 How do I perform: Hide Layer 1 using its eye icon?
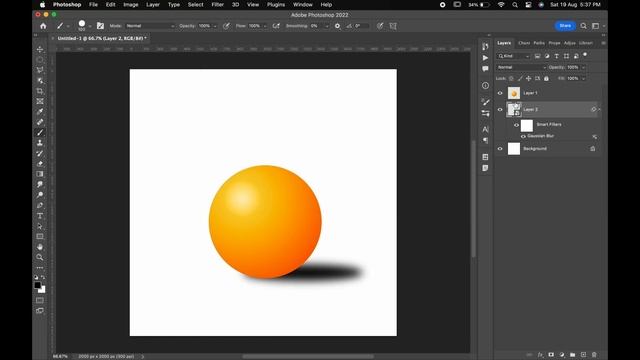coord(500,93)
